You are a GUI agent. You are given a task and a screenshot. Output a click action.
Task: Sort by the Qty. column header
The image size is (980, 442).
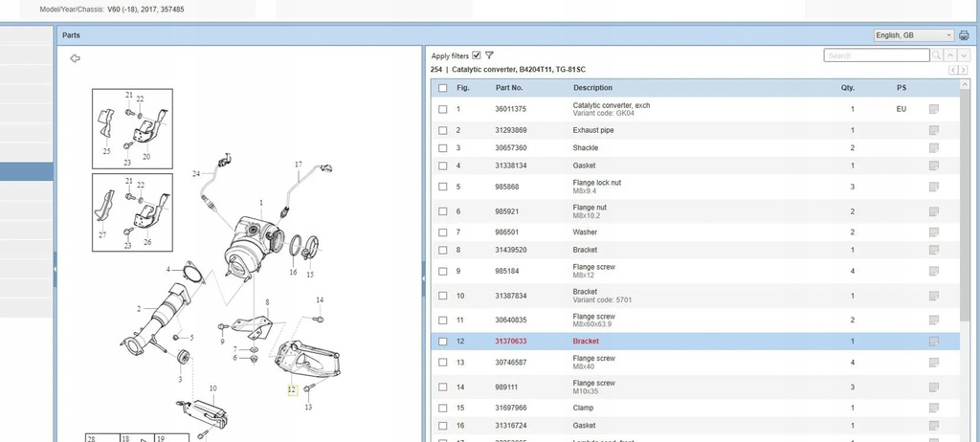pyautogui.click(x=848, y=88)
